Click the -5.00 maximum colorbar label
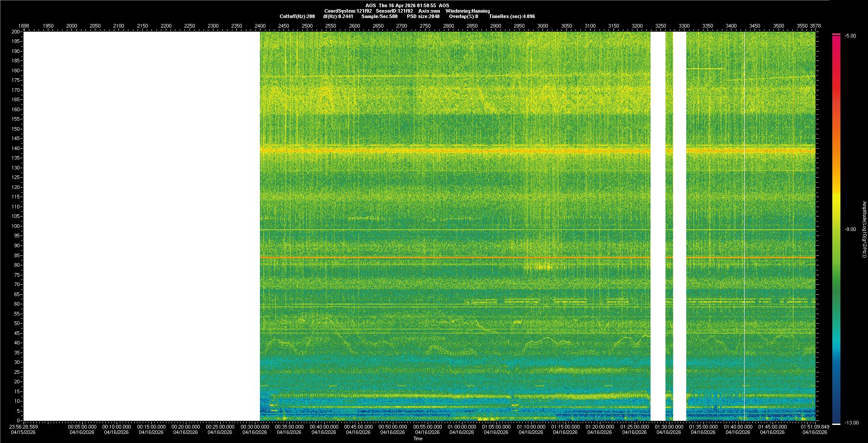 850,36
